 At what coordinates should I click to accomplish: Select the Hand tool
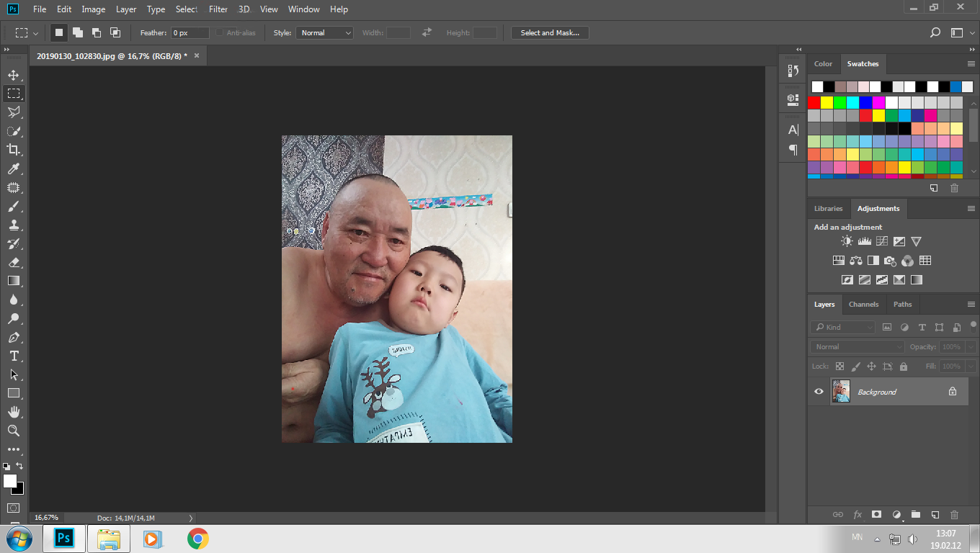pyautogui.click(x=14, y=412)
